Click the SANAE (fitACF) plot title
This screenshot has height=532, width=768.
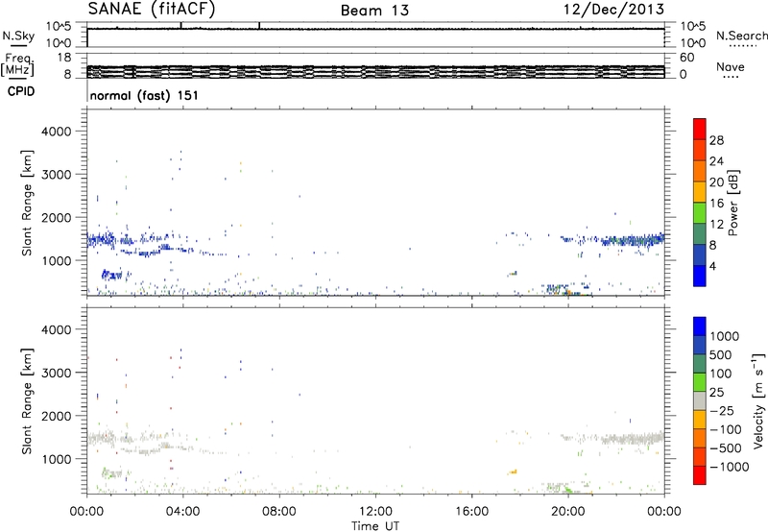click(152, 9)
